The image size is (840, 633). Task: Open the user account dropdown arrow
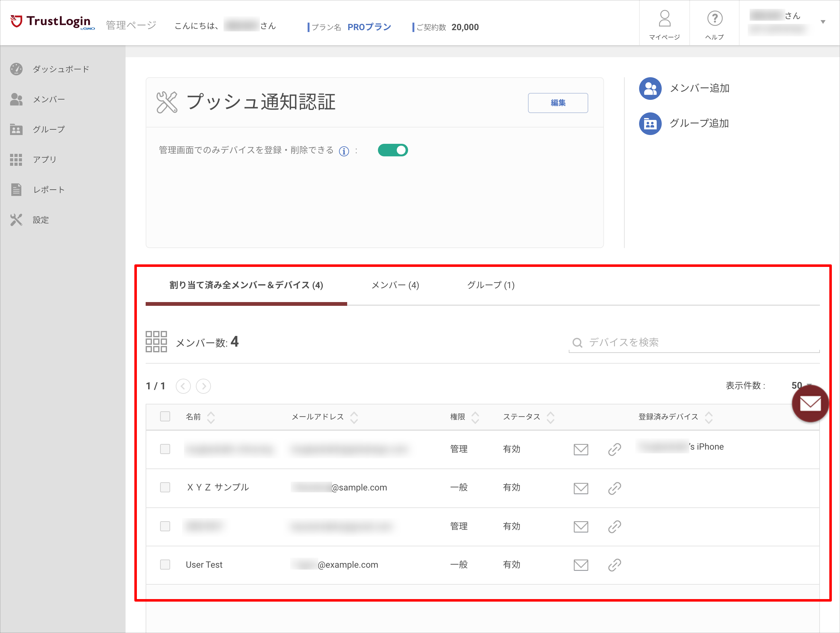(x=822, y=22)
